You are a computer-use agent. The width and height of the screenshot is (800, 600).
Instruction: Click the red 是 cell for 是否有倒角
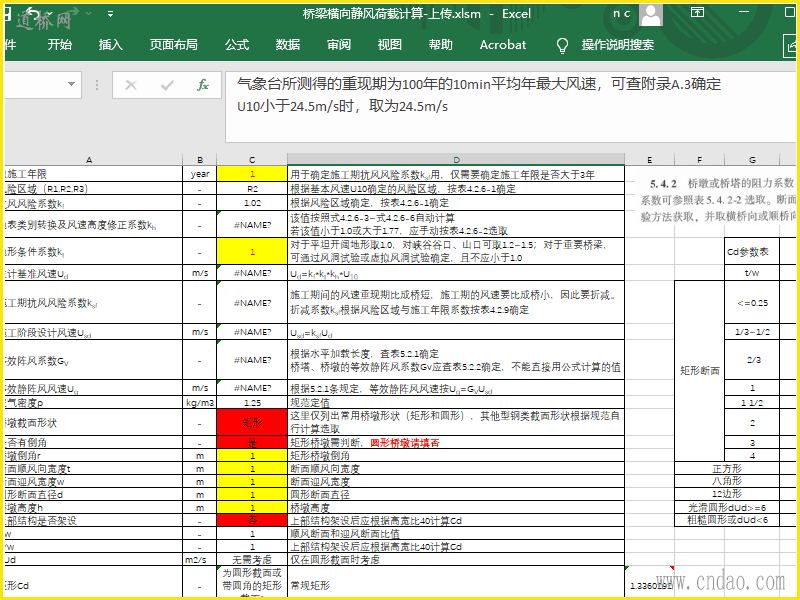[252, 442]
